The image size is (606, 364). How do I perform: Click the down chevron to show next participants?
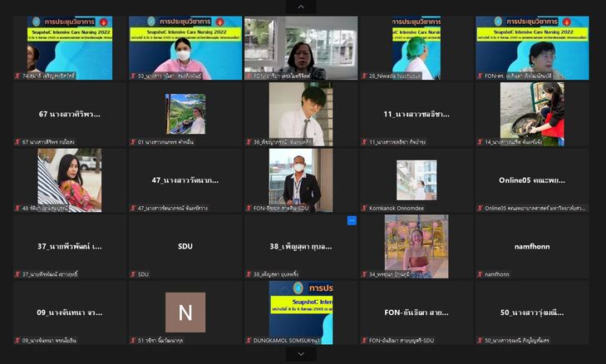(x=301, y=354)
